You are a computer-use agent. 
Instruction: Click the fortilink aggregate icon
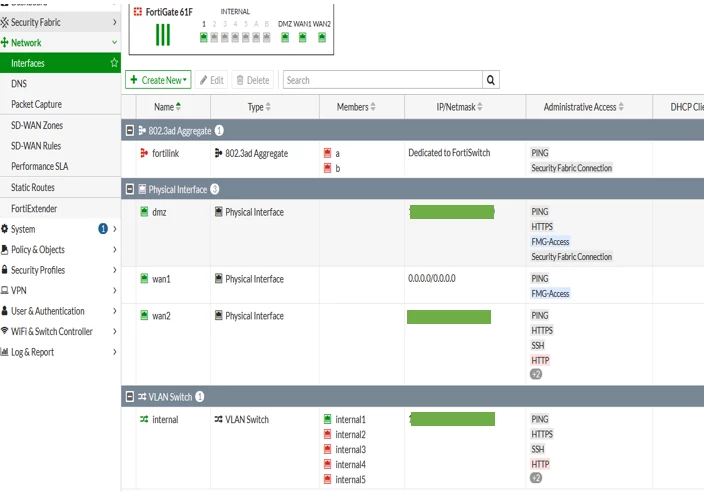pyautogui.click(x=144, y=153)
